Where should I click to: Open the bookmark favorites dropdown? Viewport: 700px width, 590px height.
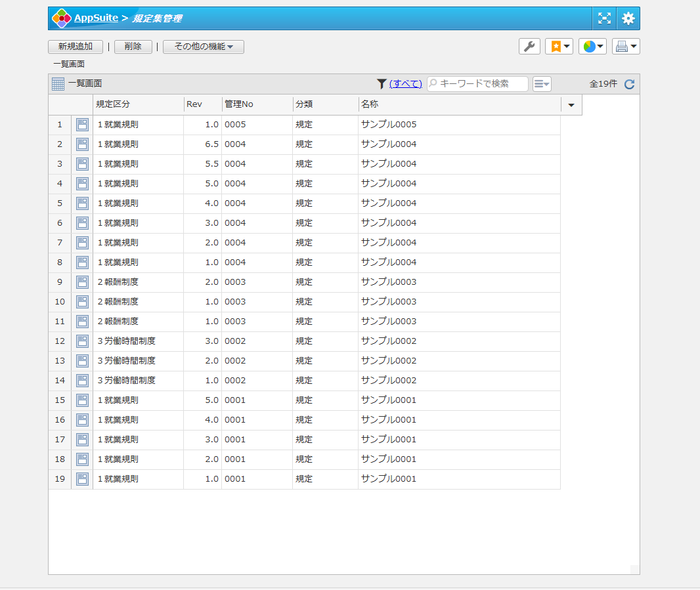tap(559, 47)
